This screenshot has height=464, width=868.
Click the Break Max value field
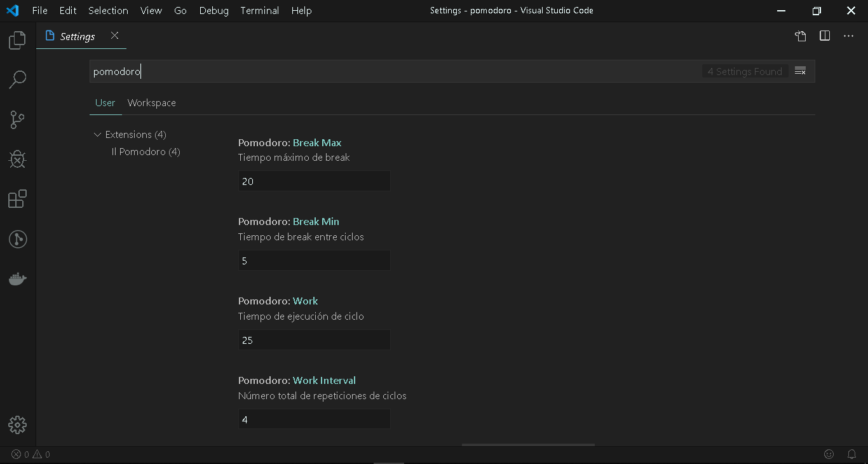coord(314,181)
